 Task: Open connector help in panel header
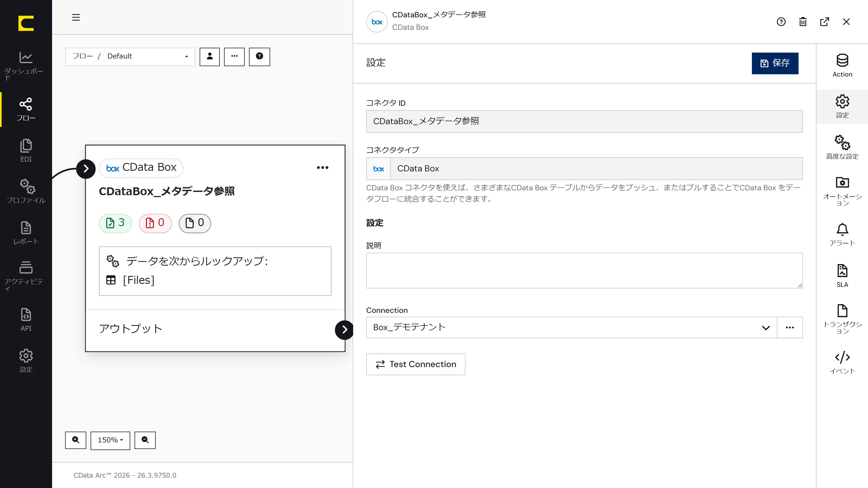coord(781,22)
